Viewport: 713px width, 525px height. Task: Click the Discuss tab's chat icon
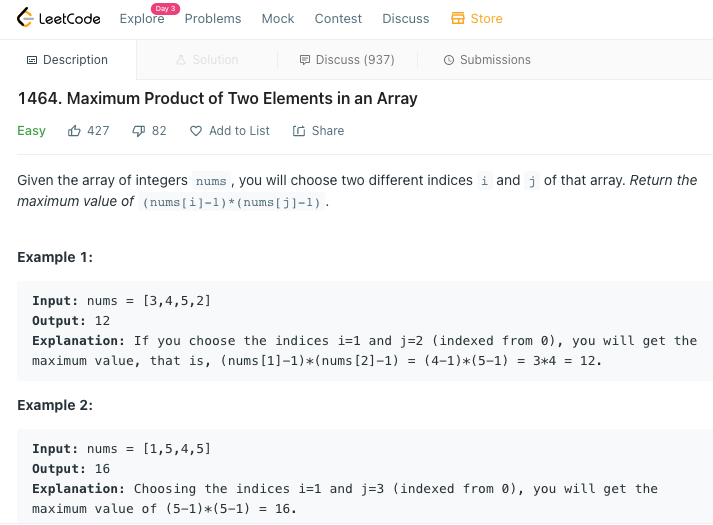click(305, 60)
